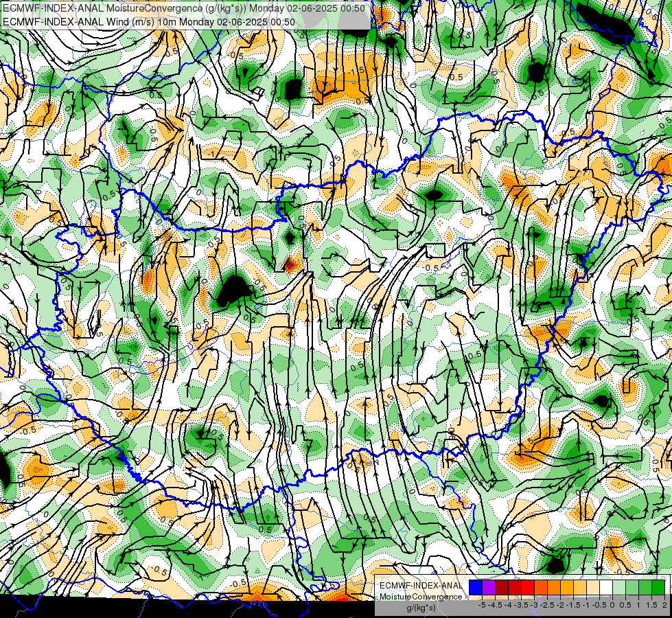
Task: Pick the palest green swatch between 0 and 0.5
Action: pyautogui.click(x=619, y=588)
